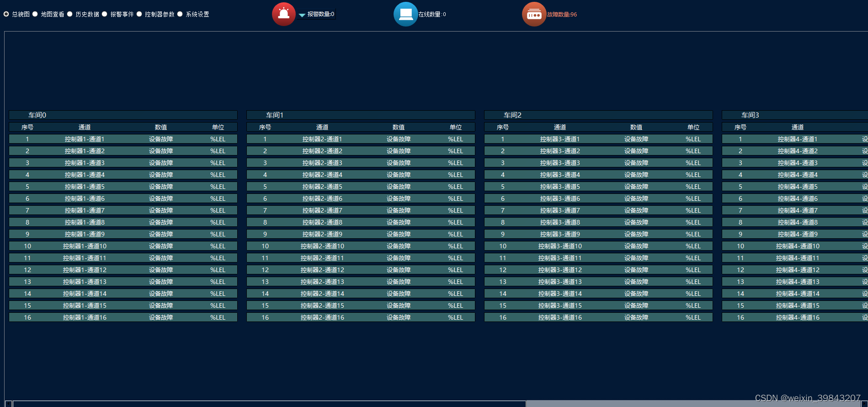Click the 数值 column header in 车间1

tap(399, 127)
